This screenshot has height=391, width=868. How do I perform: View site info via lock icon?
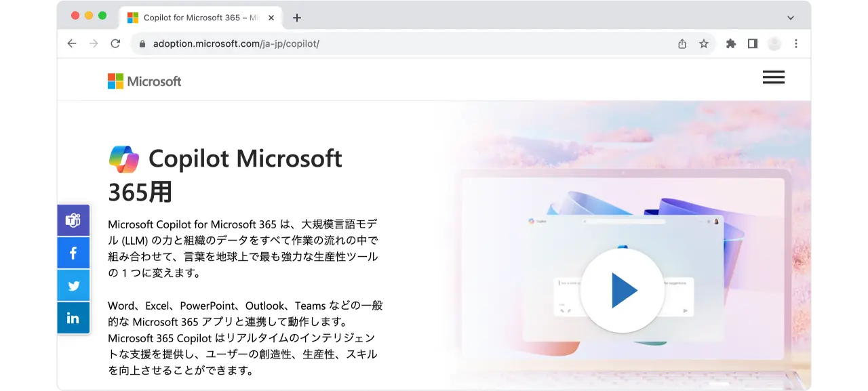(142, 43)
